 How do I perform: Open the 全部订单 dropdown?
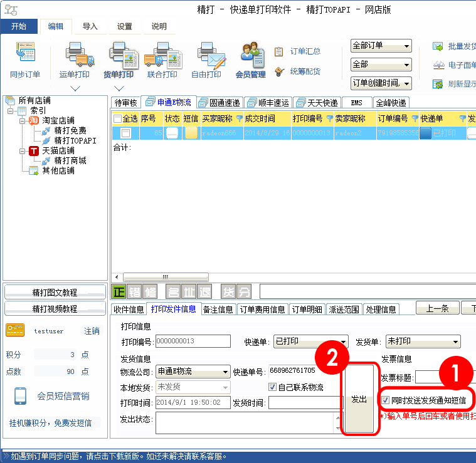(381, 46)
